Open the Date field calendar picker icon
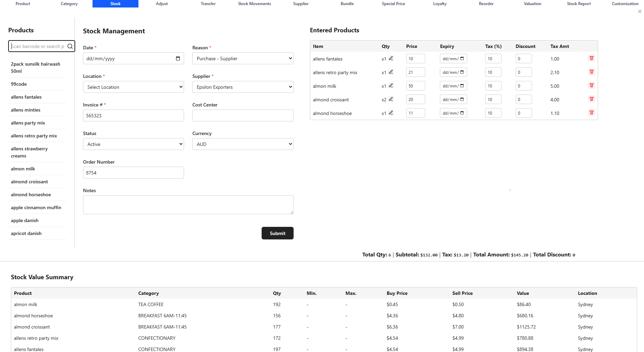The width and height of the screenshot is (644, 352). pos(178,58)
